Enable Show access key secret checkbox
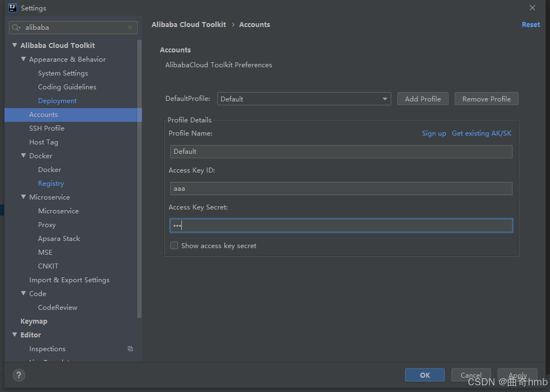The height and width of the screenshot is (392, 550). 174,246
